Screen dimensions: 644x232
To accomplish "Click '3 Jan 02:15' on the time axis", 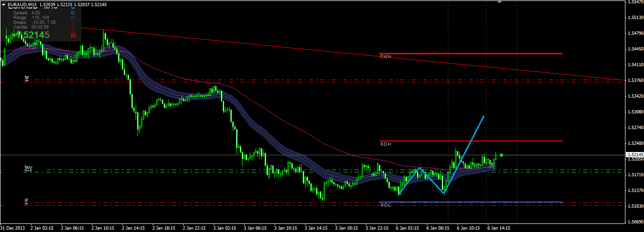I will pos(226,228).
